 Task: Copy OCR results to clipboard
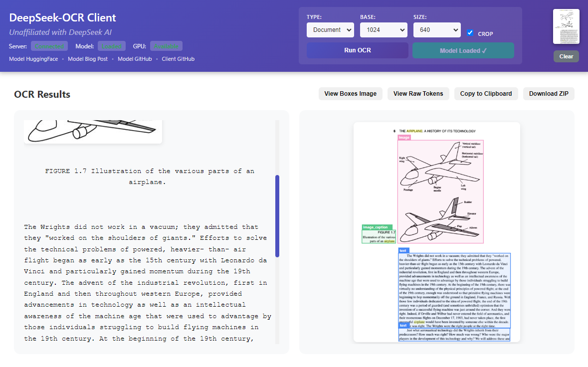pos(486,94)
